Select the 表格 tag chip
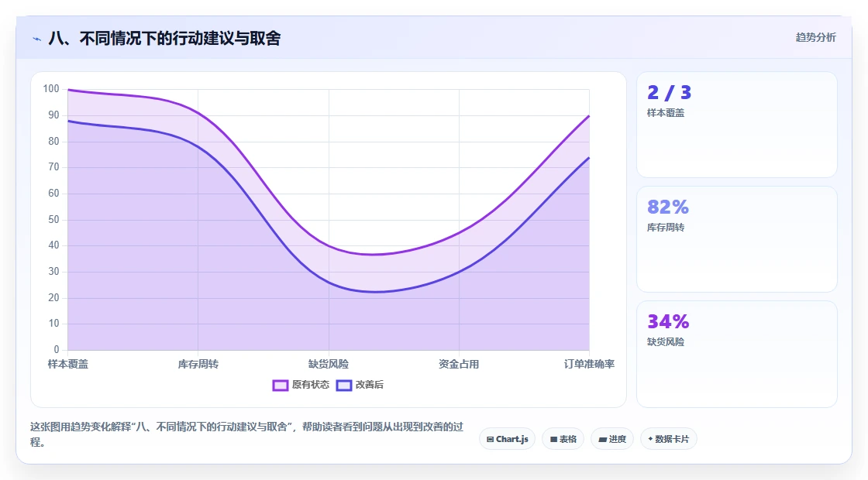The image size is (868, 480). point(563,439)
